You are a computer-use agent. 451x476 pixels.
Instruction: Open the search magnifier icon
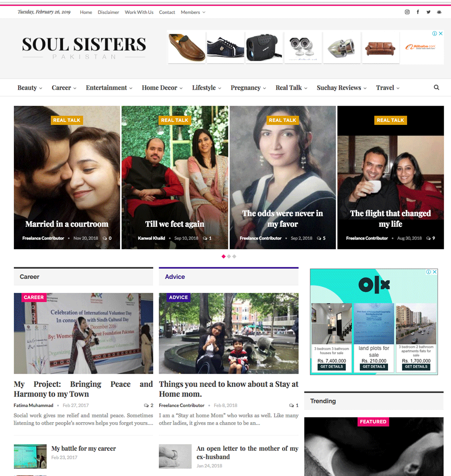(436, 87)
